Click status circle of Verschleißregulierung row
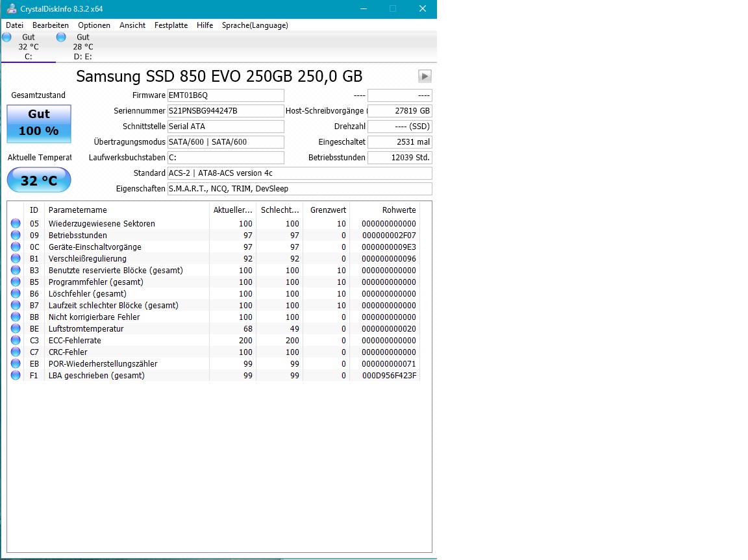 coord(16,258)
